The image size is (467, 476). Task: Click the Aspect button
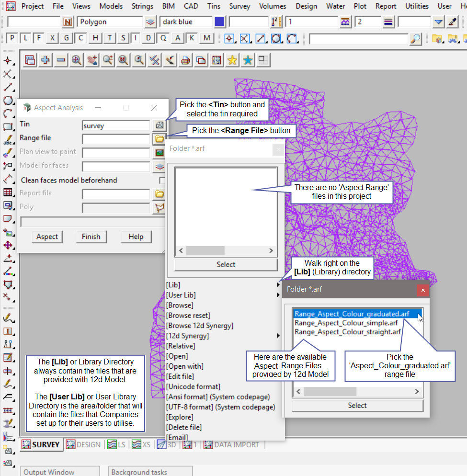[x=47, y=237]
